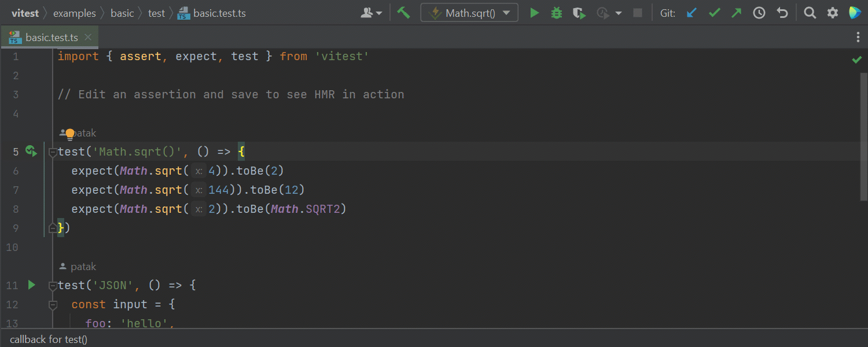Click the 'examples' breadcrumb item
Screen dimensions: 868x347
point(74,13)
